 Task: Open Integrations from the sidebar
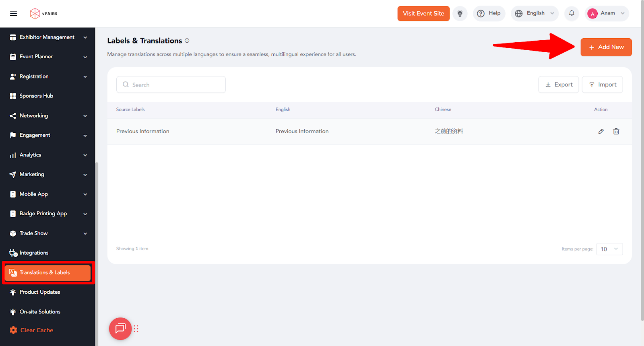pyautogui.click(x=34, y=253)
